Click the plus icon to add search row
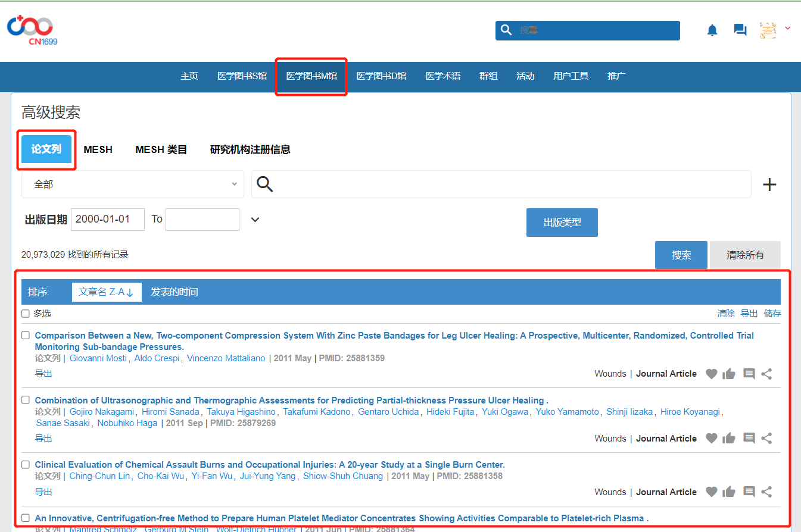Screen dimensions: 801x532 [769, 184]
